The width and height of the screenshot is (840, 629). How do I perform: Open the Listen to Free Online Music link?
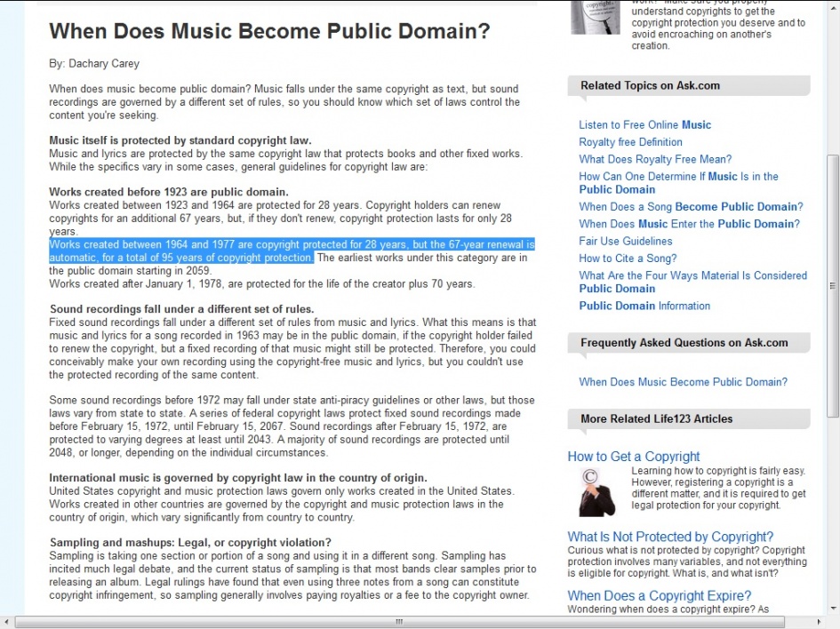[644, 125]
